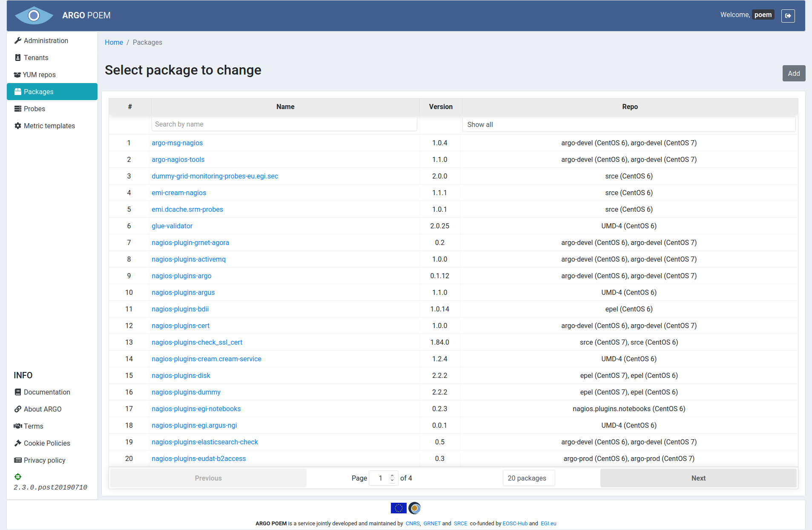
Task: Click the Search by name field
Action: tap(284, 124)
